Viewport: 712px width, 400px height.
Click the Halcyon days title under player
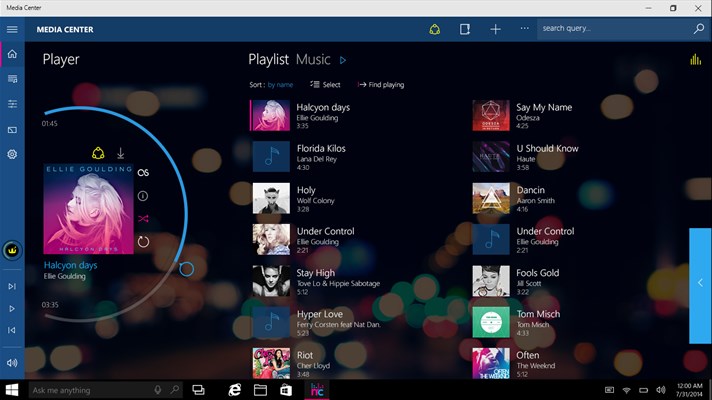(70, 265)
